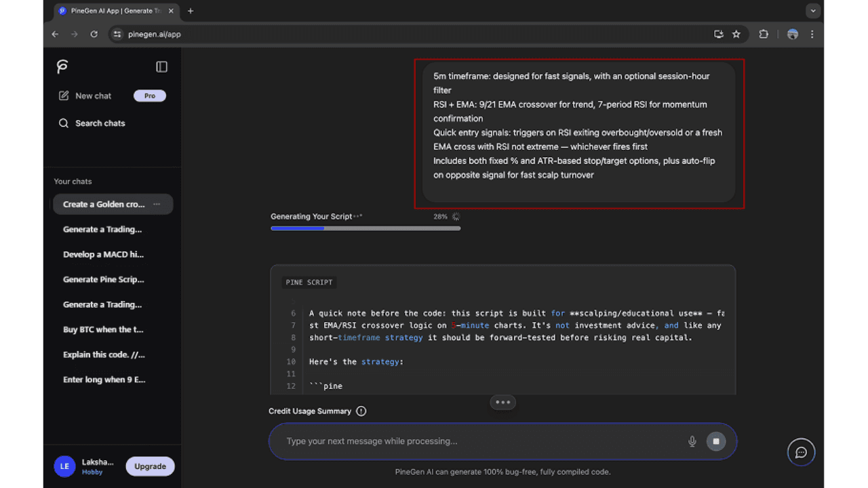This screenshot has width=868, height=488.
Task: Open the 'Generate Pine Scrip...' chat
Action: [104, 279]
